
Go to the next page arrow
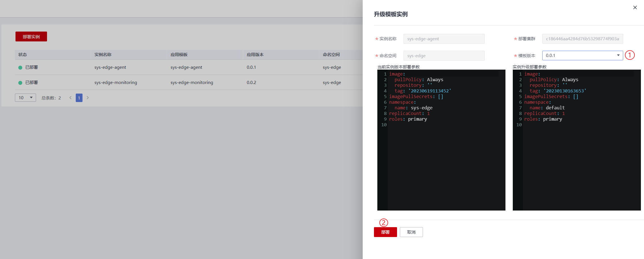click(88, 98)
